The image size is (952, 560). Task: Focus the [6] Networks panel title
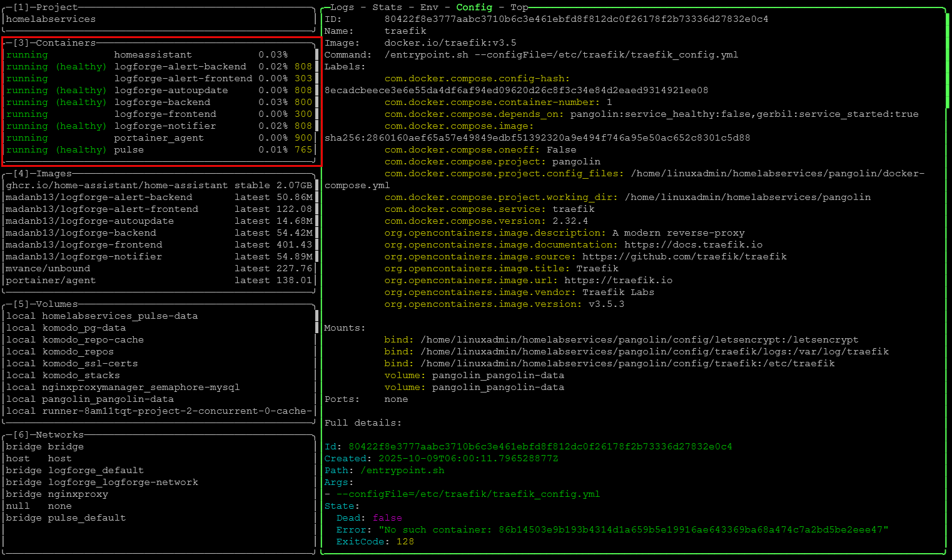point(48,435)
